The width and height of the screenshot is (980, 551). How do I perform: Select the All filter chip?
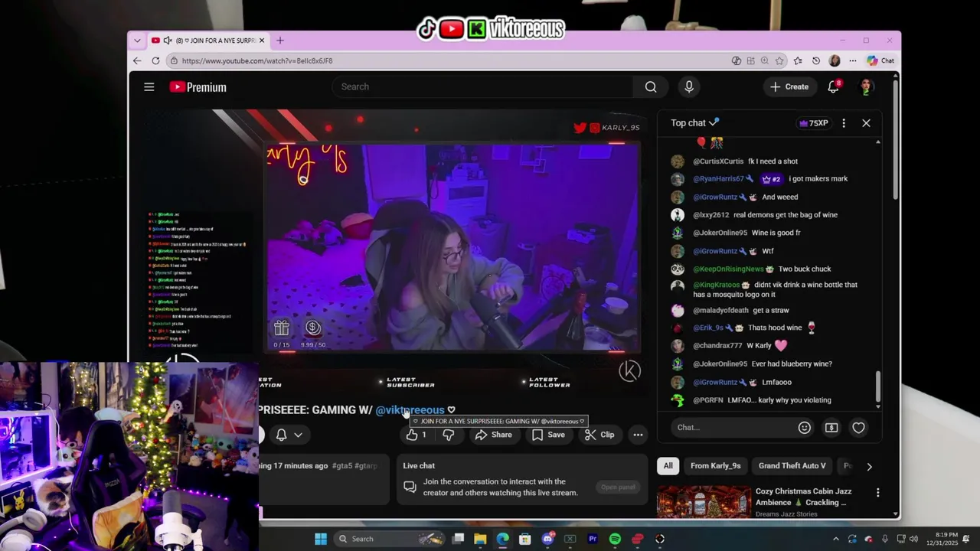pyautogui.click(x=668, y=466)
